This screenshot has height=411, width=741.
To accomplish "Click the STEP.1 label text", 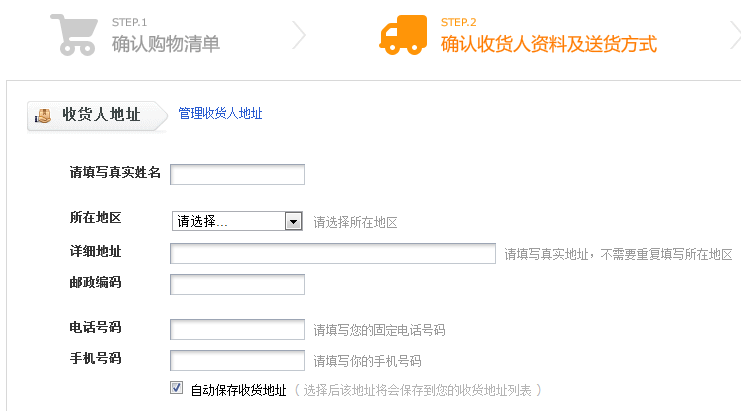I will (x=130, y=22).
